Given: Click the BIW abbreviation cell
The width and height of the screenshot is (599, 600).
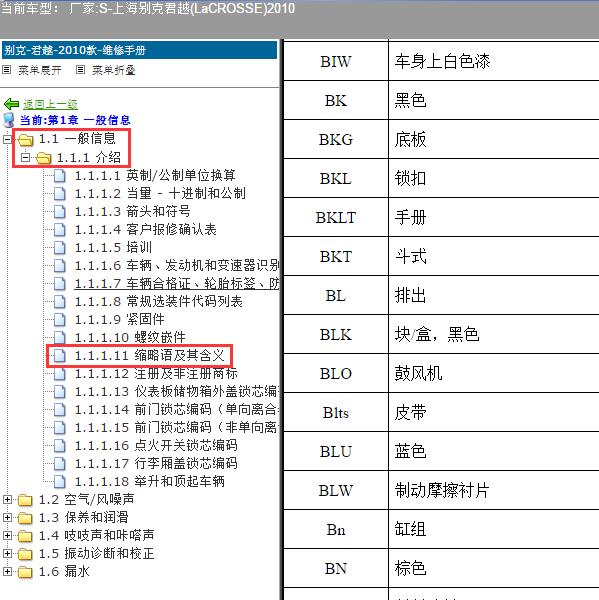Looking at the screenshot, I should [x=336, y=61].
